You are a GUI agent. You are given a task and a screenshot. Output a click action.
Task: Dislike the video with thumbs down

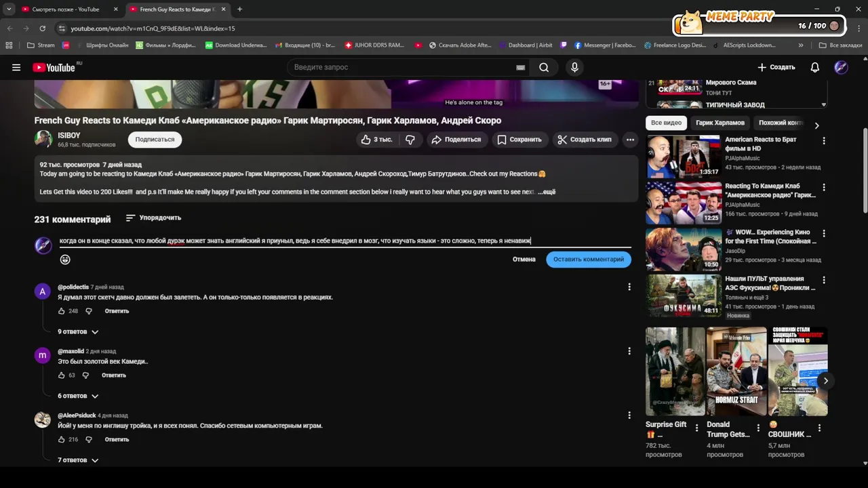coord(410,140)
